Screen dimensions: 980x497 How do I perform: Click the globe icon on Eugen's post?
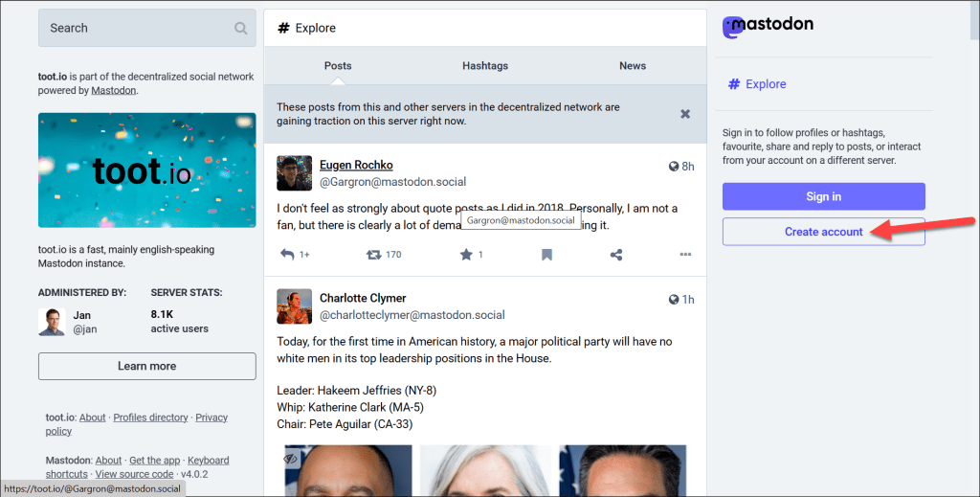click(673, 167)
